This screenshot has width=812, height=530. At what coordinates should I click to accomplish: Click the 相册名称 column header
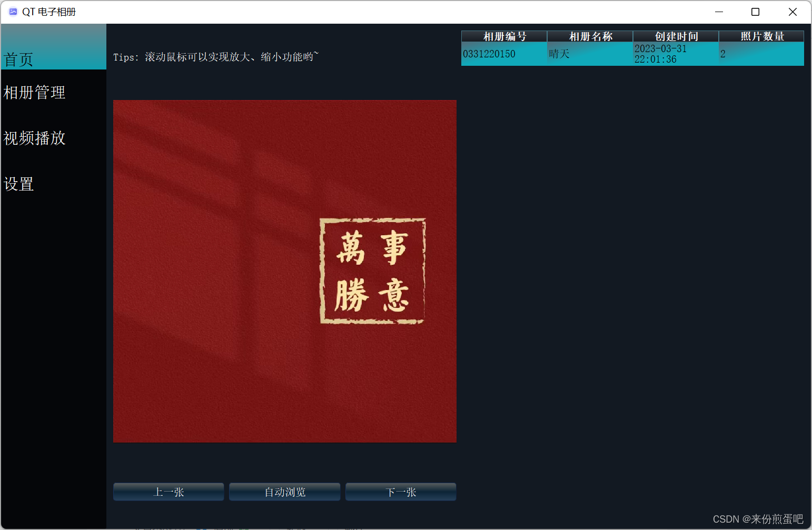[589, 36]
